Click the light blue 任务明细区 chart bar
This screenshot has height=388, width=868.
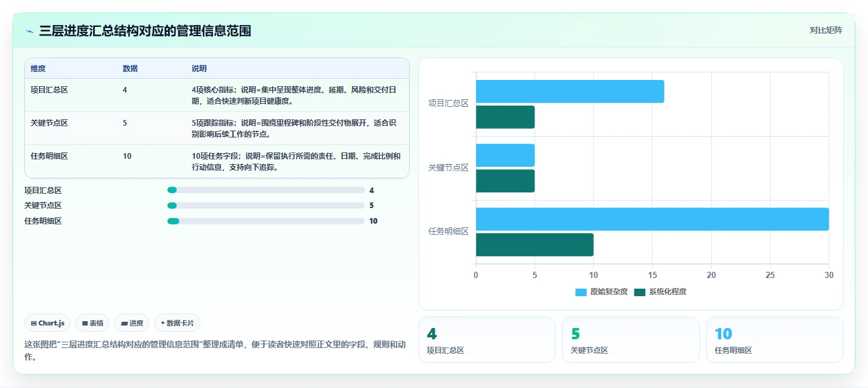(x=652, y=219)
